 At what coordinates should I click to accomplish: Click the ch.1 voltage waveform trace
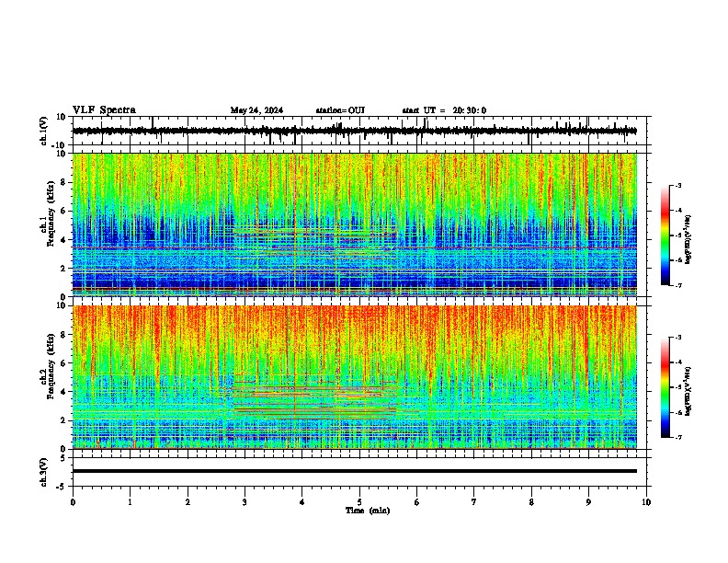click(x=354, y=131)
